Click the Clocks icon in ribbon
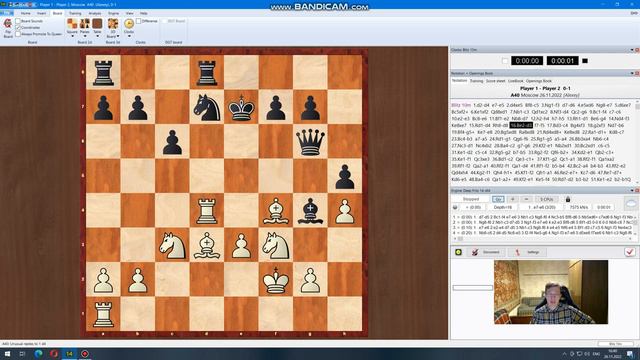640x360 pixels. (x=129, y=23)
